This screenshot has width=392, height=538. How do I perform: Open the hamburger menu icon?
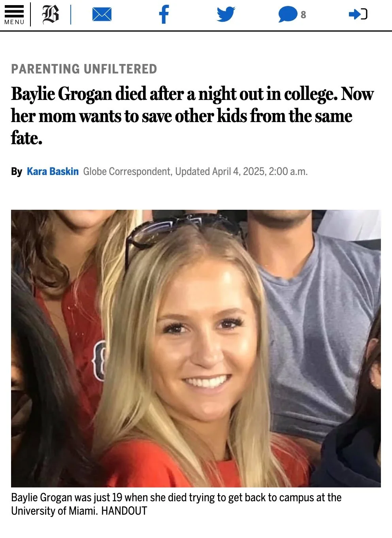(14, 11)
